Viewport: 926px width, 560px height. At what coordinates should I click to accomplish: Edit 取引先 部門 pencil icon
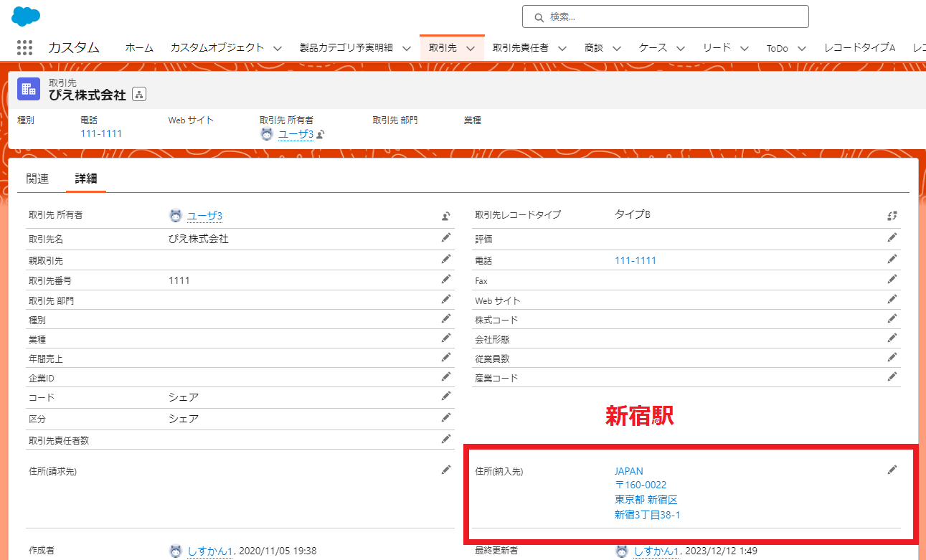(x=446, y=299)
